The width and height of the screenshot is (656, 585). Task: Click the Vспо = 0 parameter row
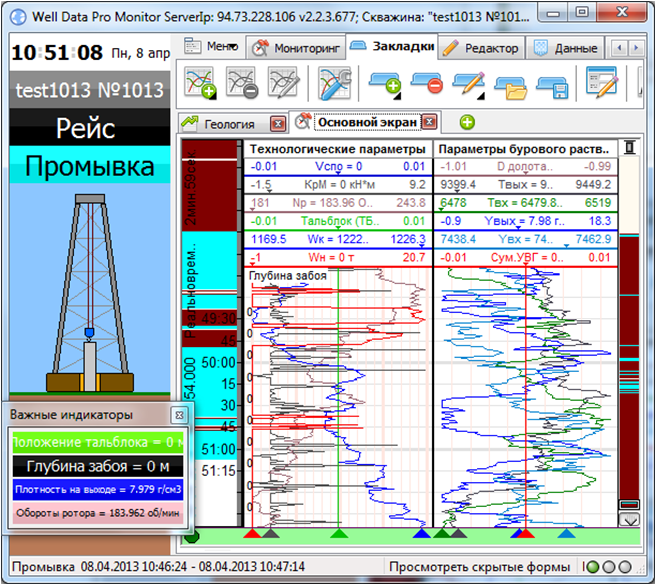338,167
